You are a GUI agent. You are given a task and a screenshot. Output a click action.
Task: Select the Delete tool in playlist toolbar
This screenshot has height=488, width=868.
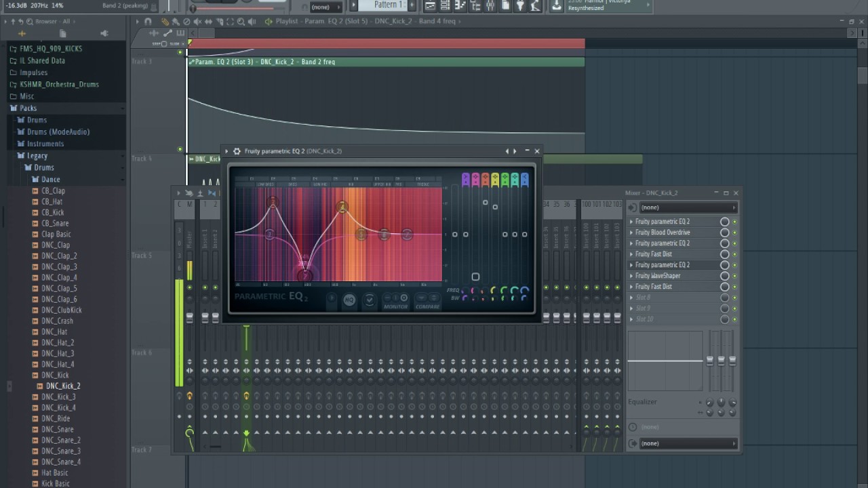pos(186,22)
